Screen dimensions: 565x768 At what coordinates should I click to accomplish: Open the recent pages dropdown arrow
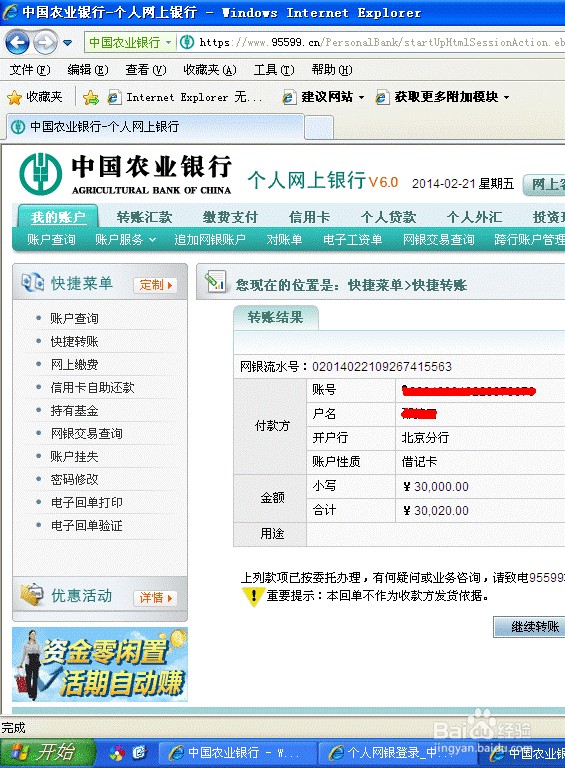[68, 43]
